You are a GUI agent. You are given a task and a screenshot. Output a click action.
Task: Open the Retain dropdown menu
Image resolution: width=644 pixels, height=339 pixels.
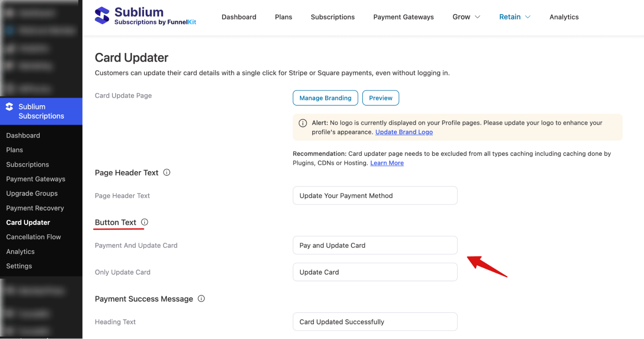(514, 17)
